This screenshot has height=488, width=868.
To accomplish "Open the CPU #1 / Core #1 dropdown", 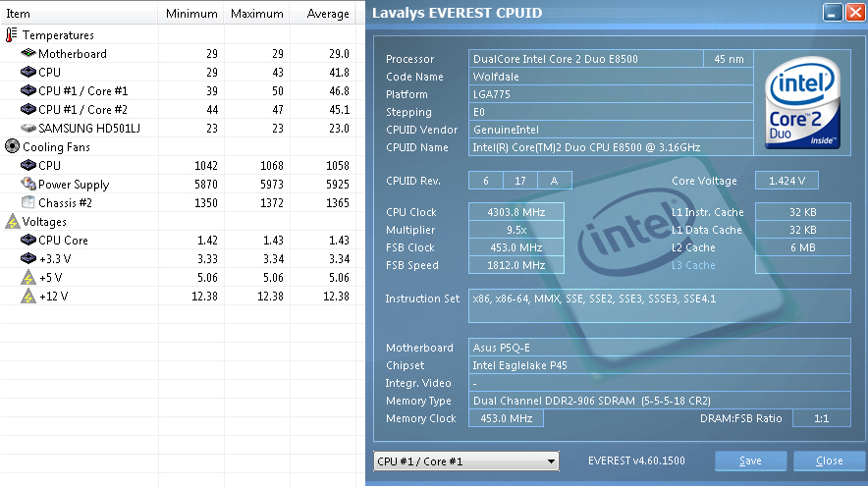I will (x=466, y=461).
